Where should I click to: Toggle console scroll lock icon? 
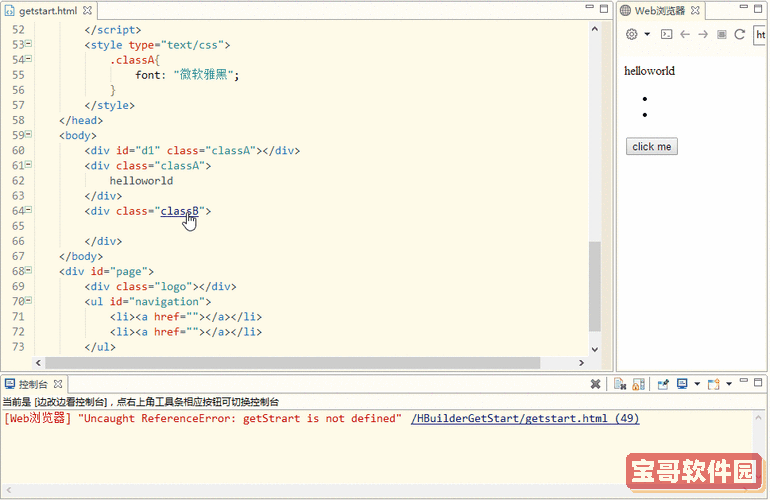click(638, 384)
